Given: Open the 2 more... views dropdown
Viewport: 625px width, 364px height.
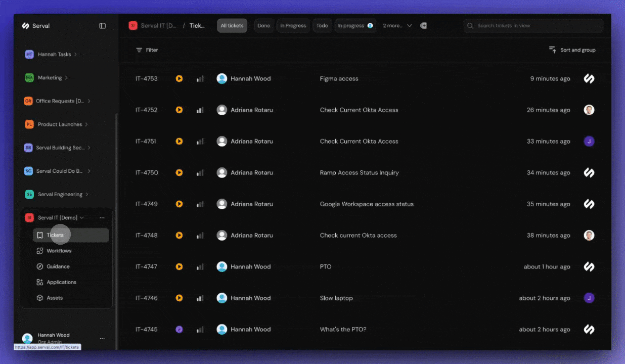Looking at the screenshot, I should (397, 26).
